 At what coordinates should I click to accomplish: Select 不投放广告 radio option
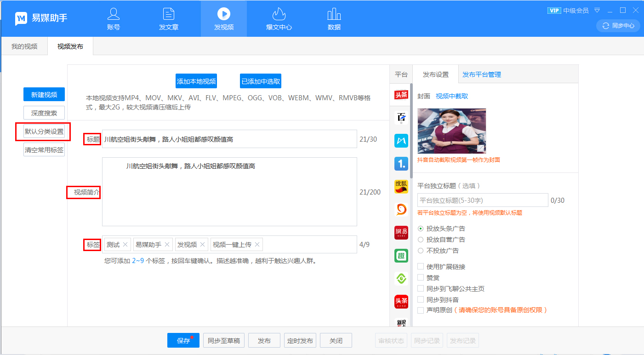(420, 251)
